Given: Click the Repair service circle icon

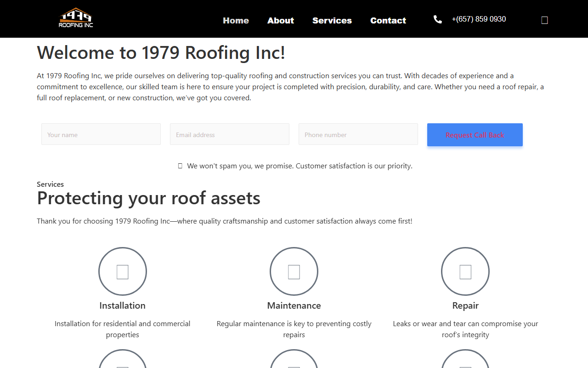Looking at the screenshot, I should (x=465, y=271).
